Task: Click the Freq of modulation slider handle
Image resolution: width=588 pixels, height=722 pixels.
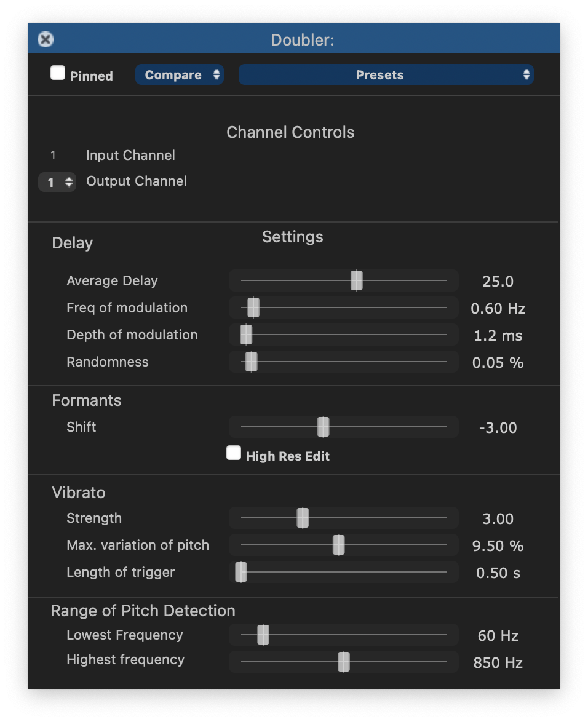Action: [x=253, y=307]
